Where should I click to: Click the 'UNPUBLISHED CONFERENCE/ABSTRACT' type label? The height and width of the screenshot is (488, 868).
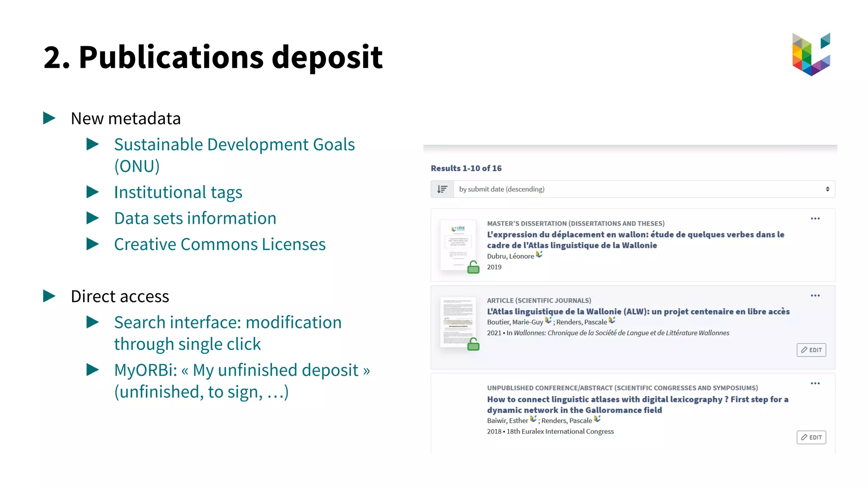pyautogui.click(x=622, y=388)
